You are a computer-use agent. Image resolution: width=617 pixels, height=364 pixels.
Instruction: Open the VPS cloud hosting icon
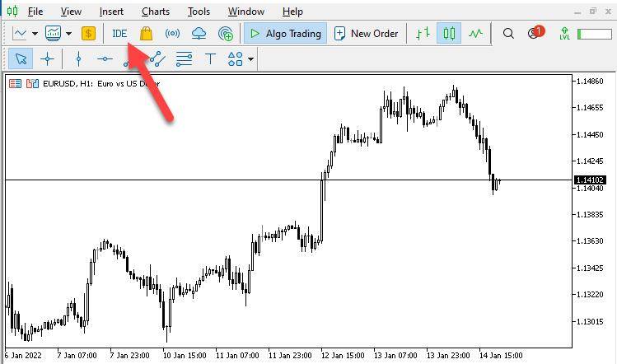click(199, 34)
